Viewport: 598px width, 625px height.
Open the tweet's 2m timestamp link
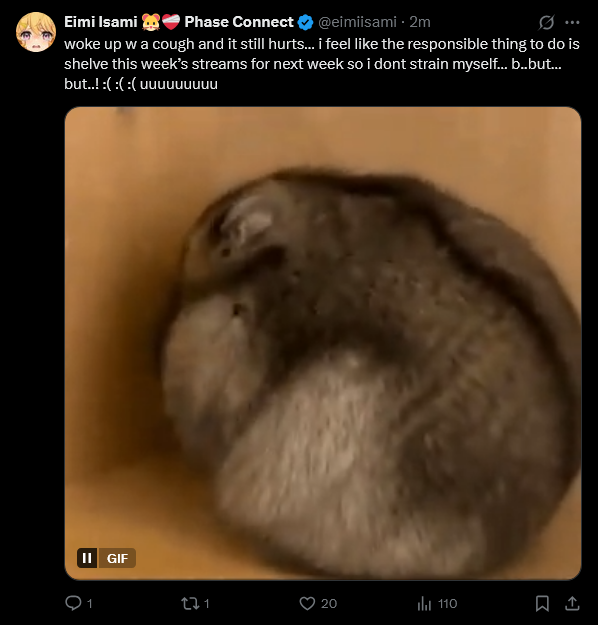[420, 22]
